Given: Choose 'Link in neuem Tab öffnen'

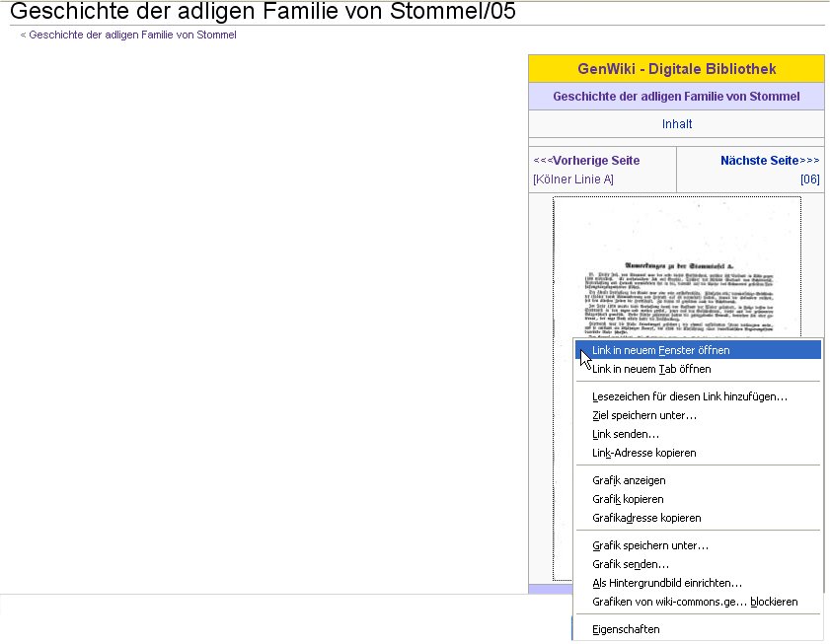Looking at the screenshot, I should pyautogui.click(x=651, y=369).
